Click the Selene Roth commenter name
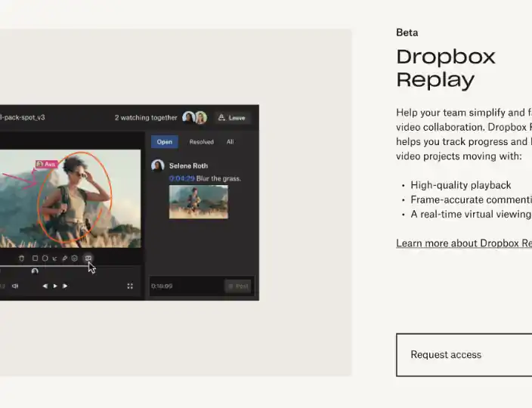The image size is (532, 408). (x=188, y=166)
